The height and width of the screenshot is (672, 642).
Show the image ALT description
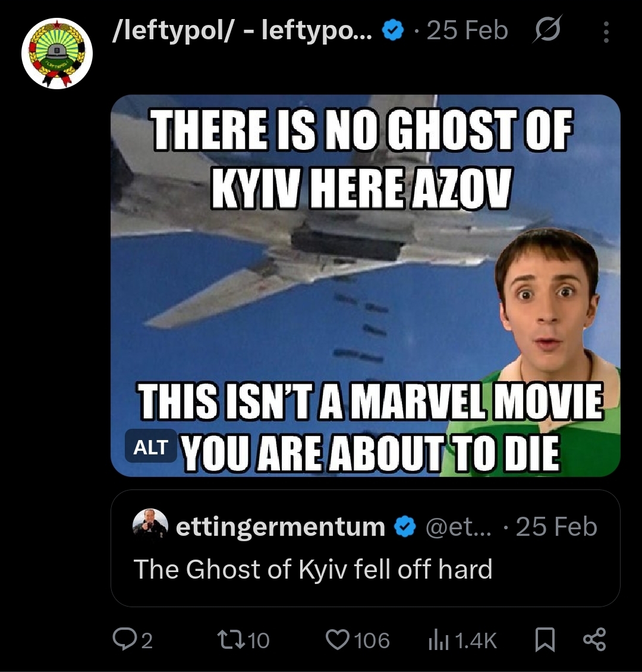(150, 447)
